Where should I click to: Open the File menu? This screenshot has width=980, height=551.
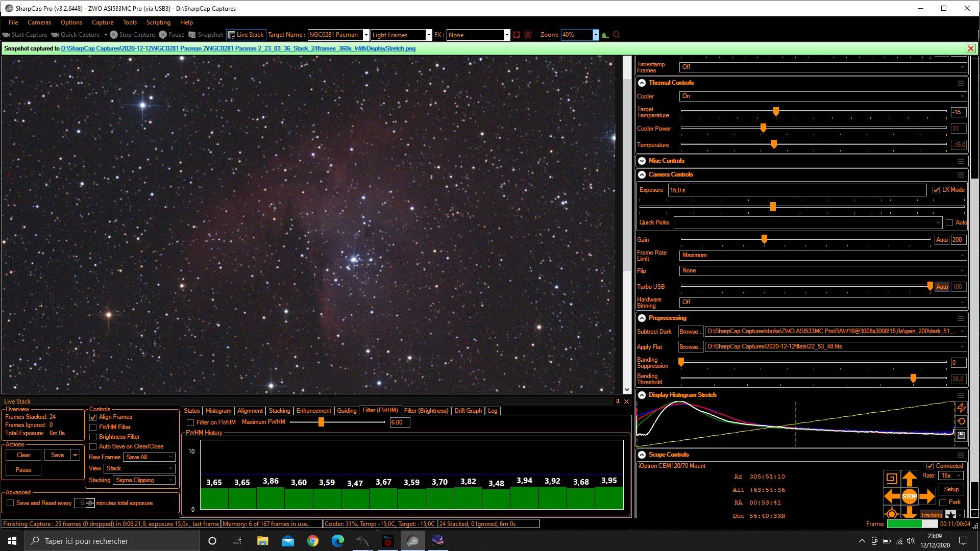pos(13,22)
